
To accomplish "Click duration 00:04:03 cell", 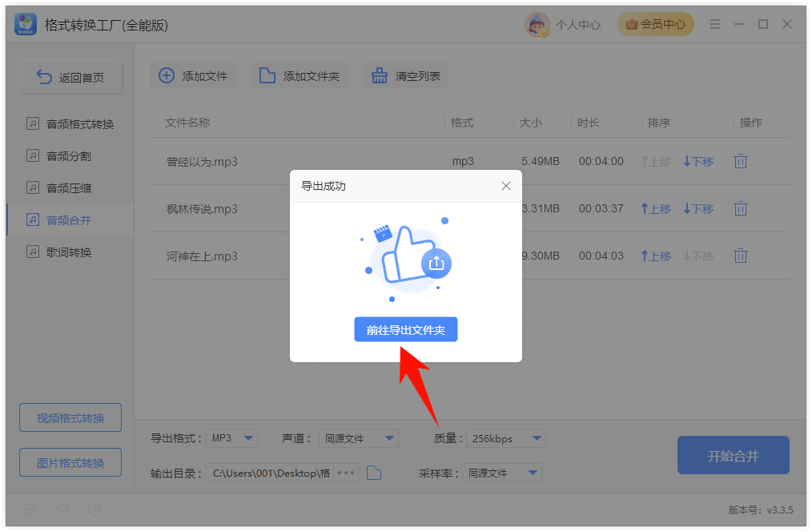I will pyautogui.click(x=601, y=256).
